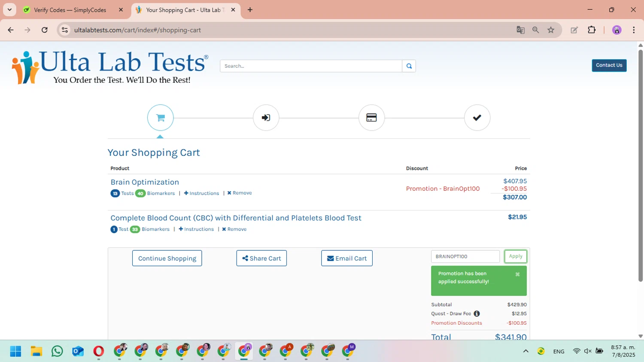The width and height of the screenshot is (644, 362).
Task: Click the Continue Shopping button
Action: 167,258
